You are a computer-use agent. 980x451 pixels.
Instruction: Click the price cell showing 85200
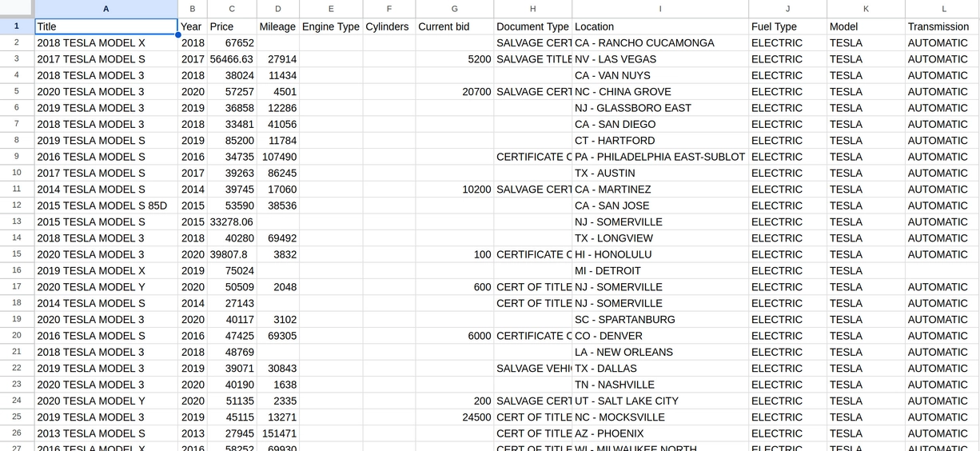[232, 141]
